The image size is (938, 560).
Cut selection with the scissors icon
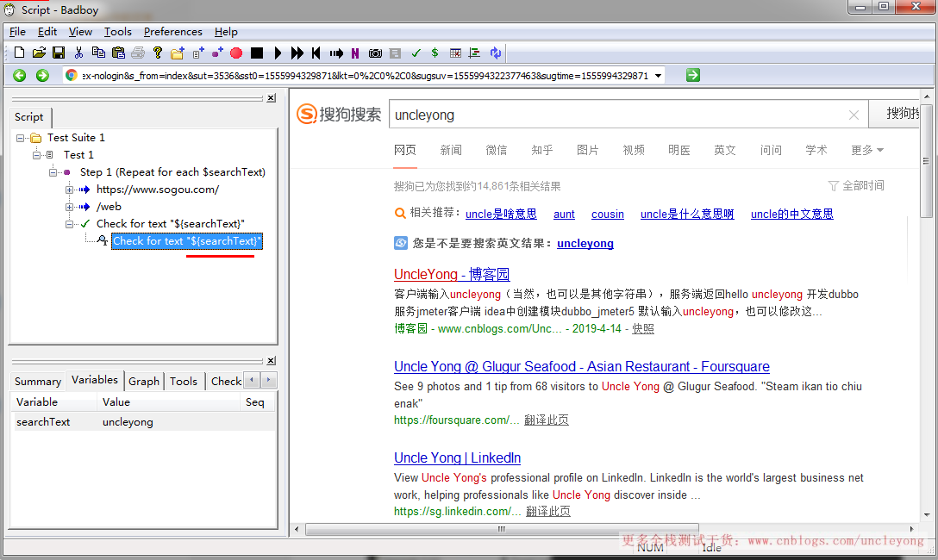(78, 53)
